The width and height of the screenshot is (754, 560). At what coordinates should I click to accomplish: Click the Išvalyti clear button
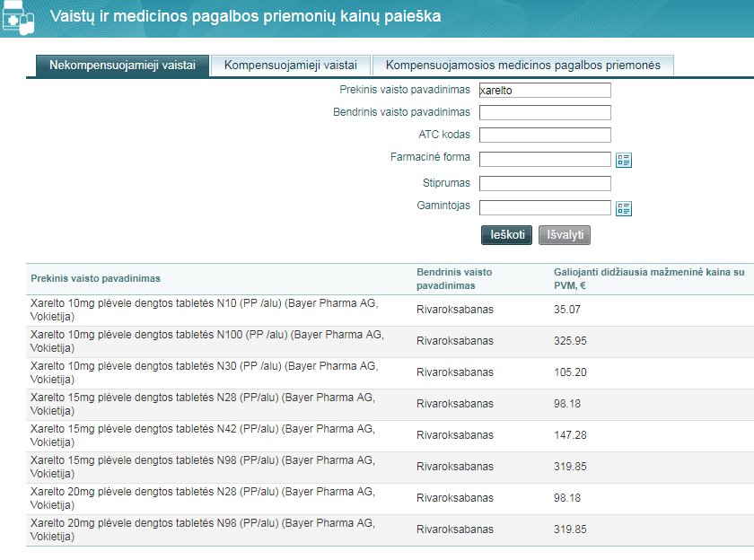(564, 235)
